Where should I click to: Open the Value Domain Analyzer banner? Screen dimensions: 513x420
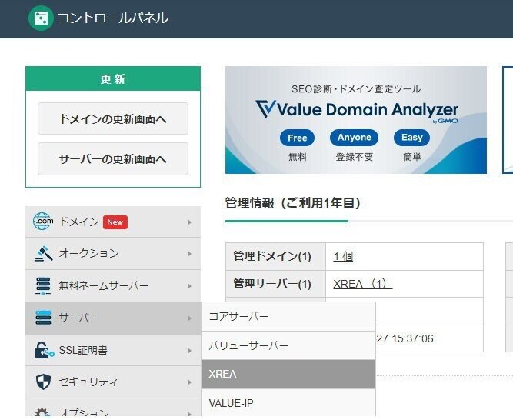pyautogui.click(x=356, y=120)
